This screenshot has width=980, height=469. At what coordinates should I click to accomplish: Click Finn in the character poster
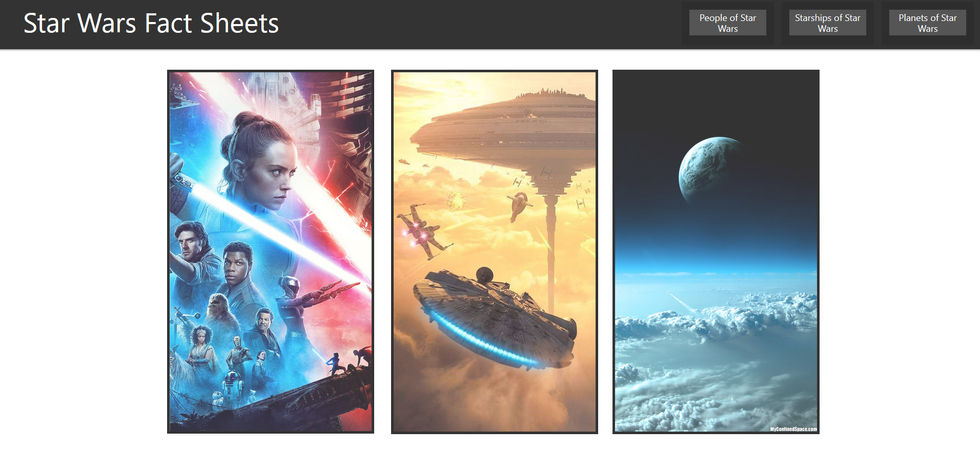pos(237,262)
